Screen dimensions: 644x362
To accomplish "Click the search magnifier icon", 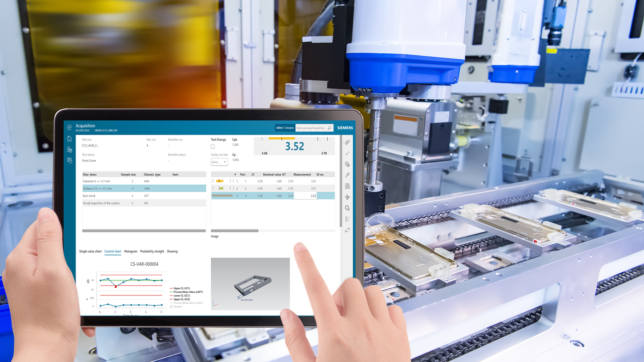I will point(330,127).
